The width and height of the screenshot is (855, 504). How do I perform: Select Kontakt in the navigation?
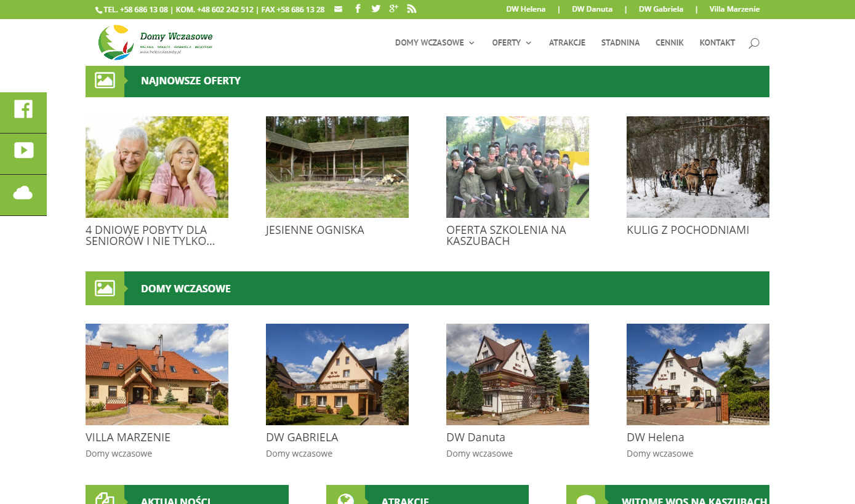click(x=717, y=43)
